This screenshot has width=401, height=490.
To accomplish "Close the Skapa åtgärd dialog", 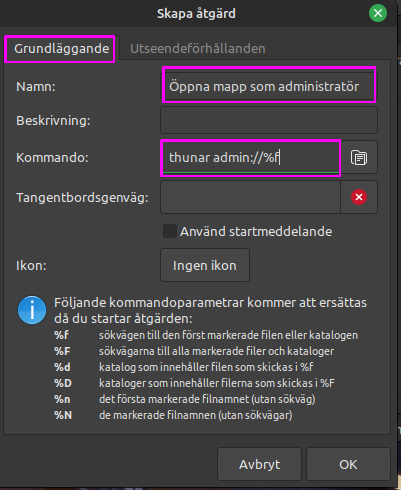I will [378, 13].
